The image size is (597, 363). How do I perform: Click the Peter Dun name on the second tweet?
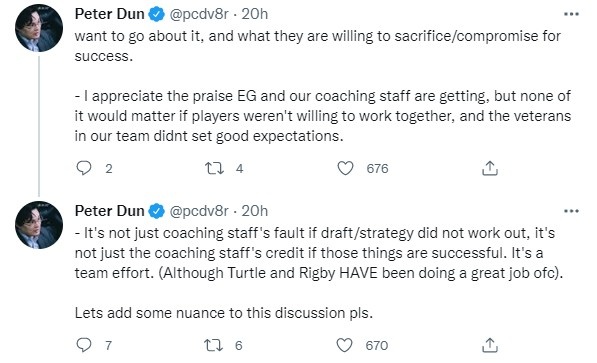[x=110, y=211]
